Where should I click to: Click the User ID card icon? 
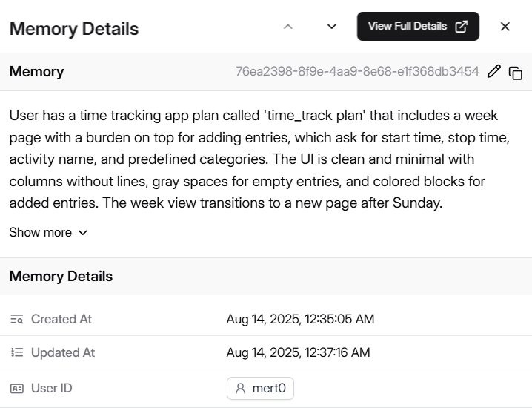16,388
